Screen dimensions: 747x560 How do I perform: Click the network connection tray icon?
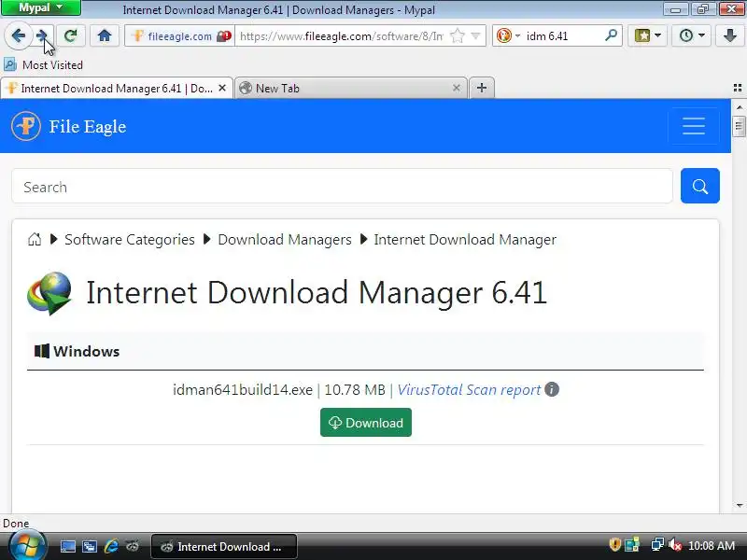click(x=657, y=544)
